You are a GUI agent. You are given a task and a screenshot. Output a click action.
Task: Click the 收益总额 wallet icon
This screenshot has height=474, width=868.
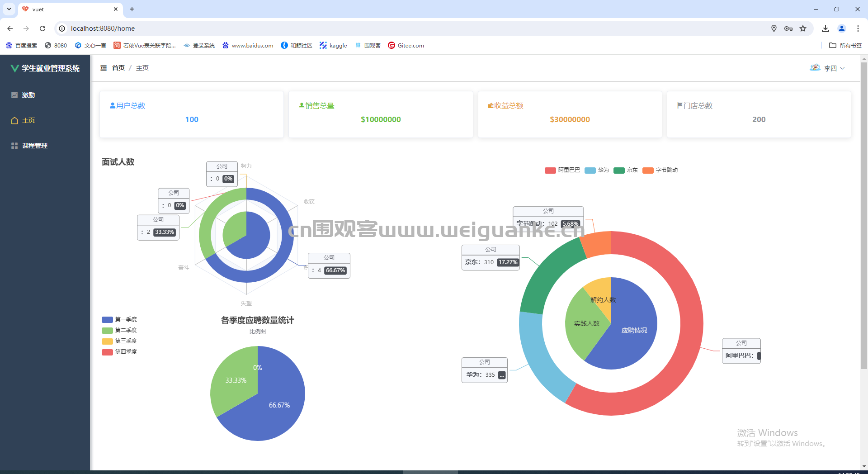pyautogui.click(x=491, y=105)
